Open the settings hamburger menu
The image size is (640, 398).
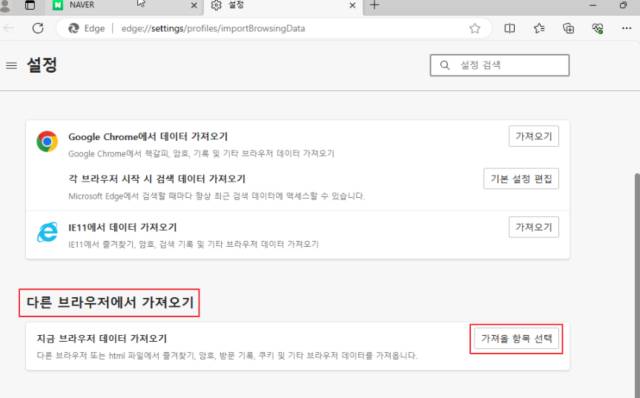tap(11, 65)
